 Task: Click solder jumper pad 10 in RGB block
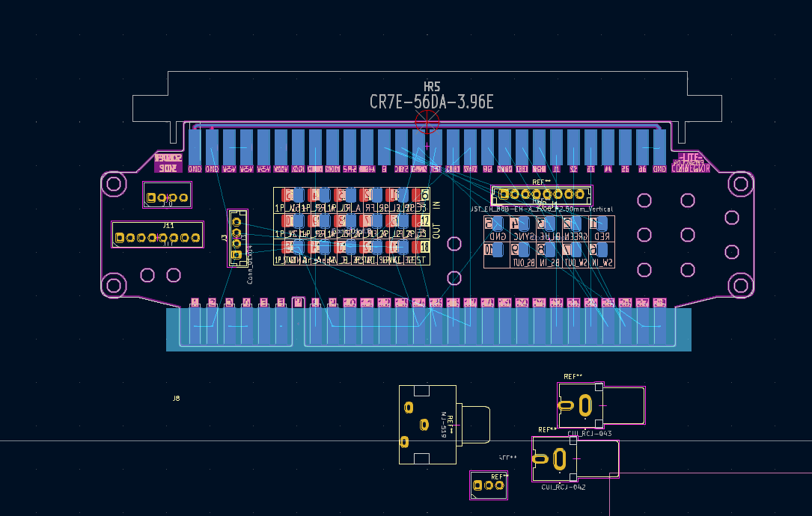coord(497,250)
